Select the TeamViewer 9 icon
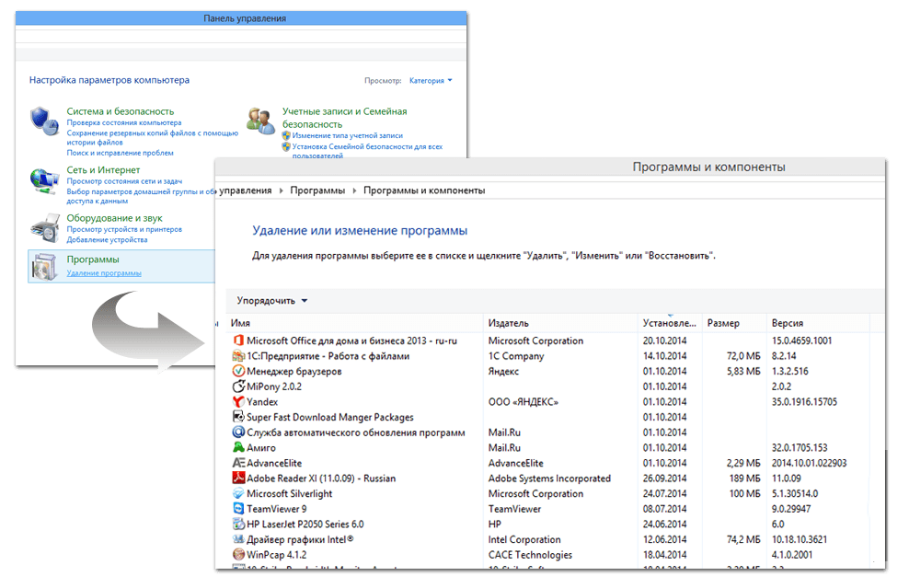Viewport: 909px width, 588px height. [238, 509]
